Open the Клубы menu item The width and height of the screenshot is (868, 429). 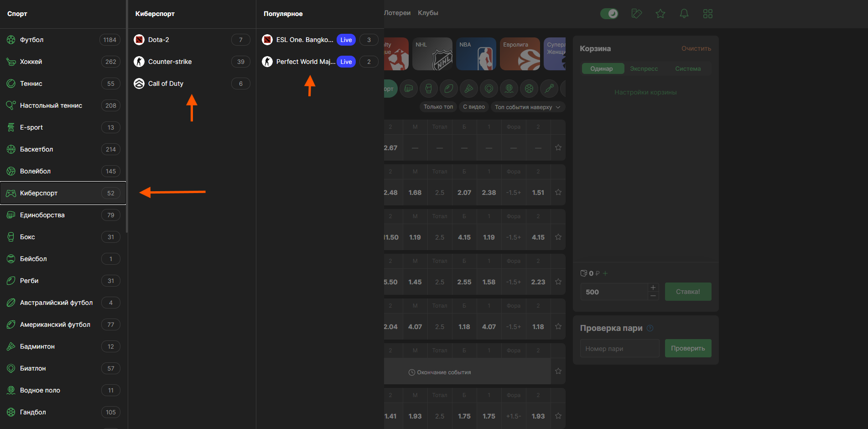coord(428,13)
